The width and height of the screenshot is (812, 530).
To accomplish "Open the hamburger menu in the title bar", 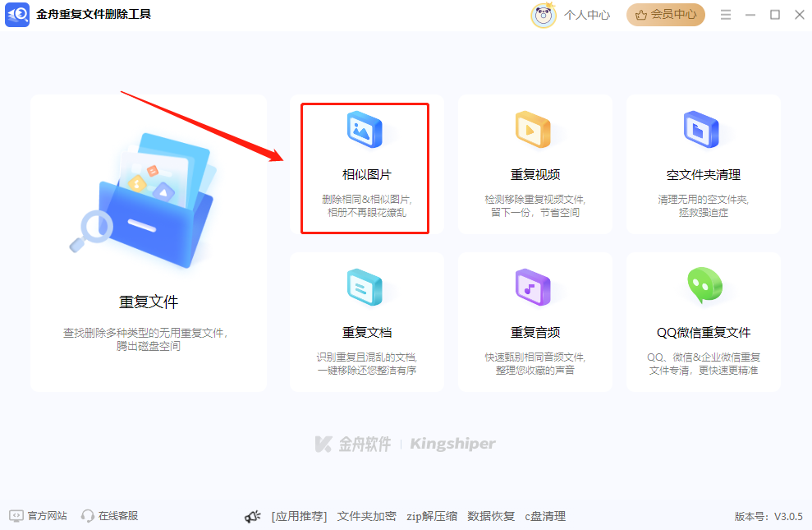I will pos(726,14).
